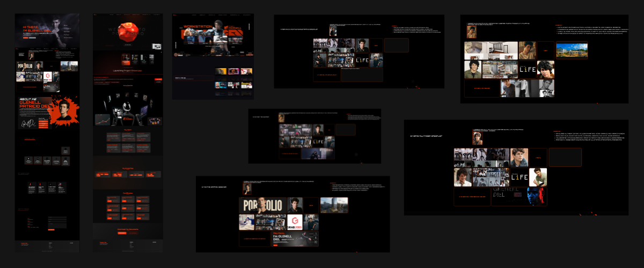Select the 'ABOUT ME GLENELL PATRICIO DIEL' heading
The image size is (644, 268).
pyautogui.click(x=33, y=104)
